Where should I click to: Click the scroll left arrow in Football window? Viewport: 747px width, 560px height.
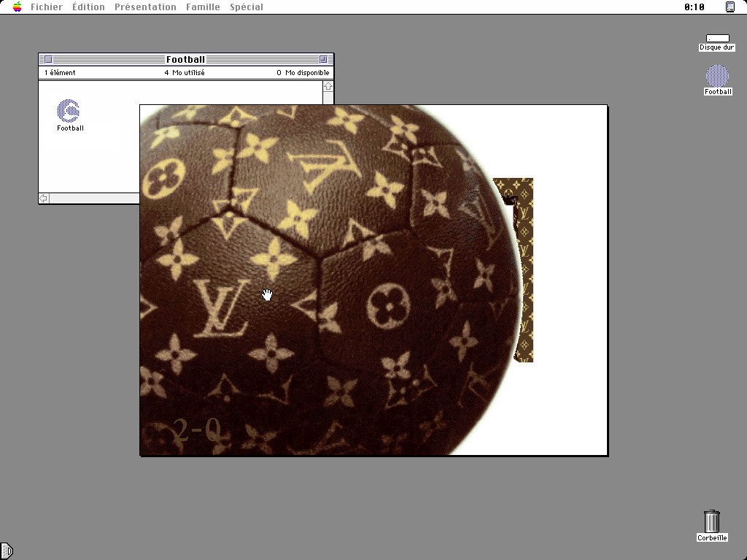[x=44, y=198]
